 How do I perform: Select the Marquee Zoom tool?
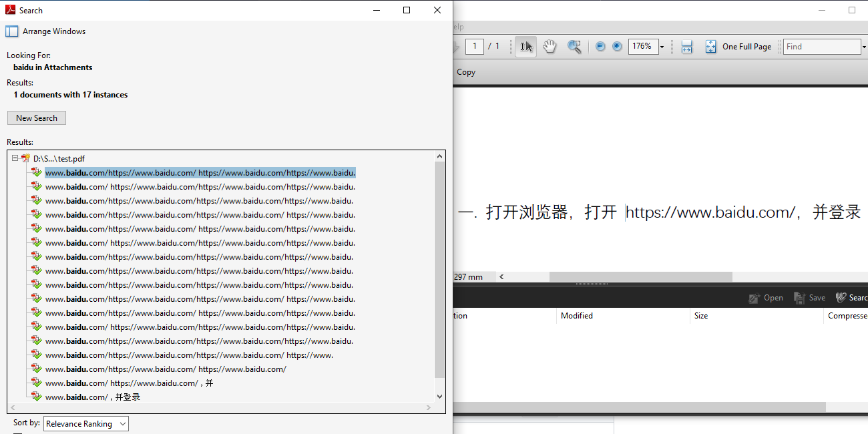(x=574, y=46)
